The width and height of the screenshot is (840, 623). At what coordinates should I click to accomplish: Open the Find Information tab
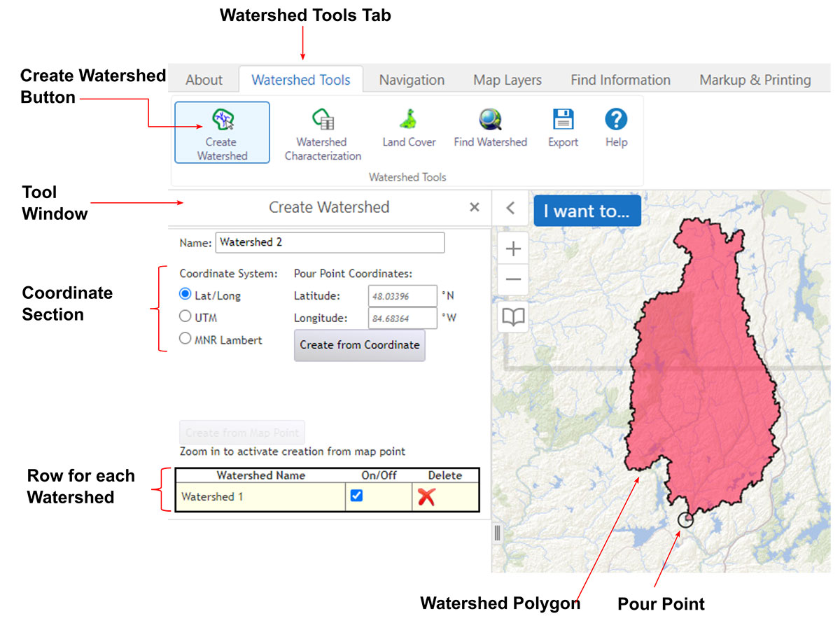pos(620,79)
